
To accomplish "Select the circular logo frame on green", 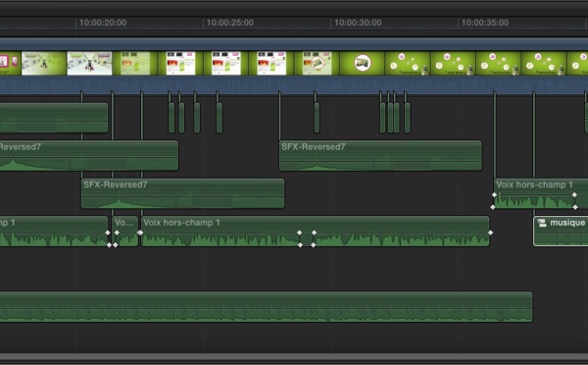I will tap(363, 64).
